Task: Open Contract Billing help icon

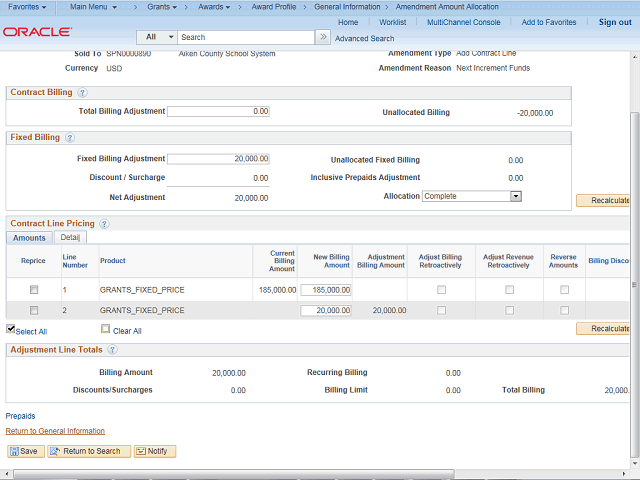Action: (82, 92)
